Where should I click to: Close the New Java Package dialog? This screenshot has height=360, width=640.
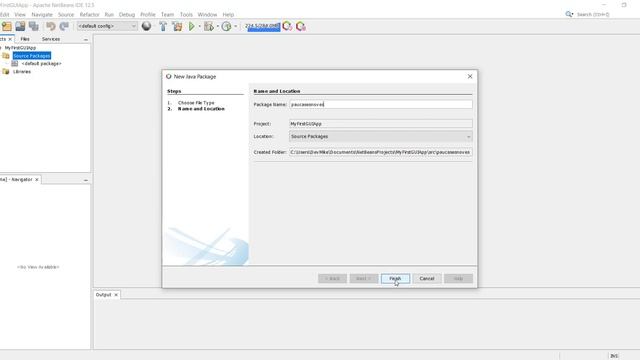470,76
